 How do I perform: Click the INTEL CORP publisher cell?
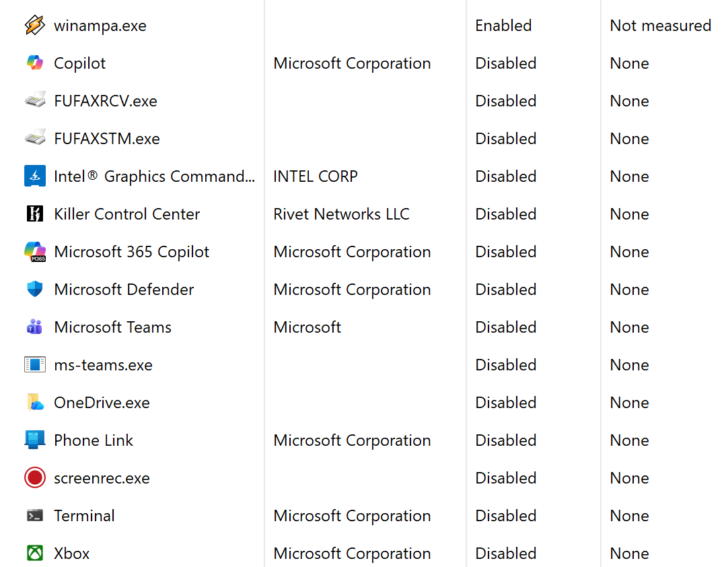[315, 176]
